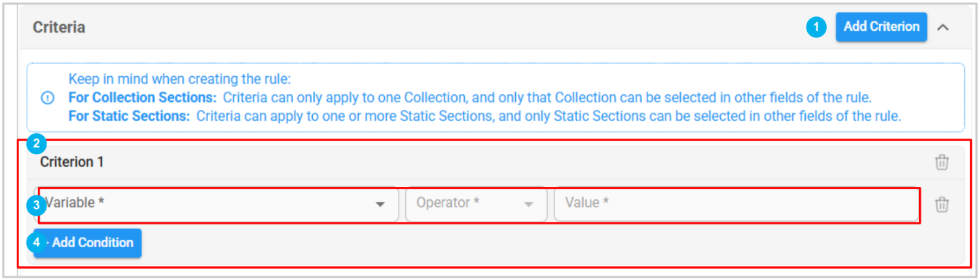Click the numbered callout badge 4

tap(37, 243)
